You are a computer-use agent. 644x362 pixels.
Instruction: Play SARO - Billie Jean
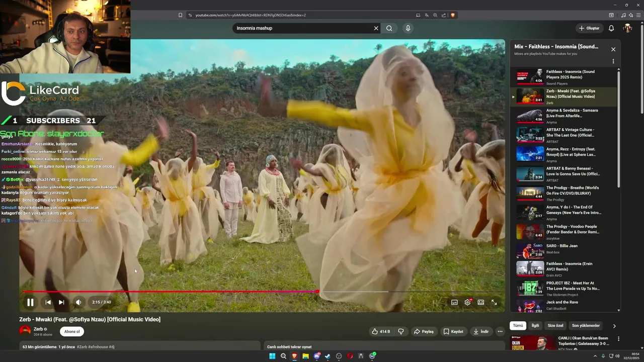[x=563, y=251]
